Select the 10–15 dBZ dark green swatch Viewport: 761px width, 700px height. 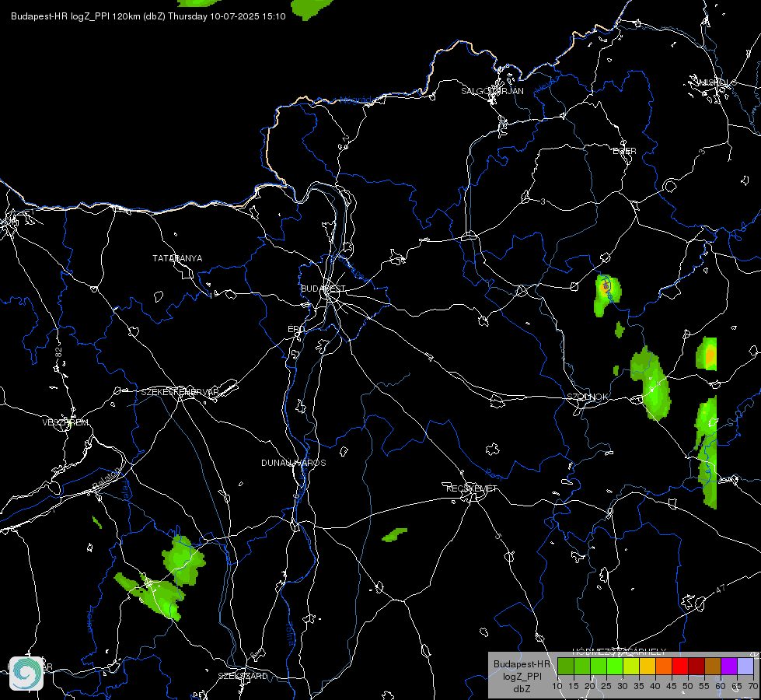click(x=566, y=666)
